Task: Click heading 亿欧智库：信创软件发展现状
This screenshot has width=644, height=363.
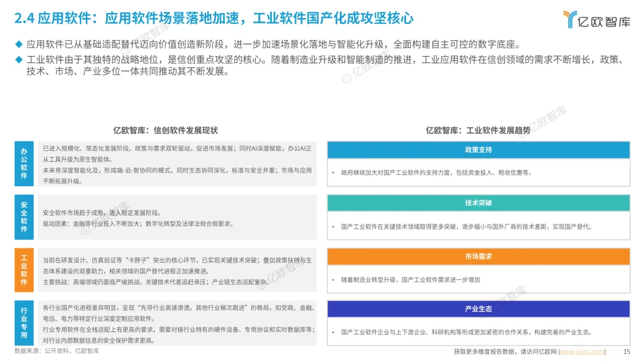Action: (x=166, y=130)
